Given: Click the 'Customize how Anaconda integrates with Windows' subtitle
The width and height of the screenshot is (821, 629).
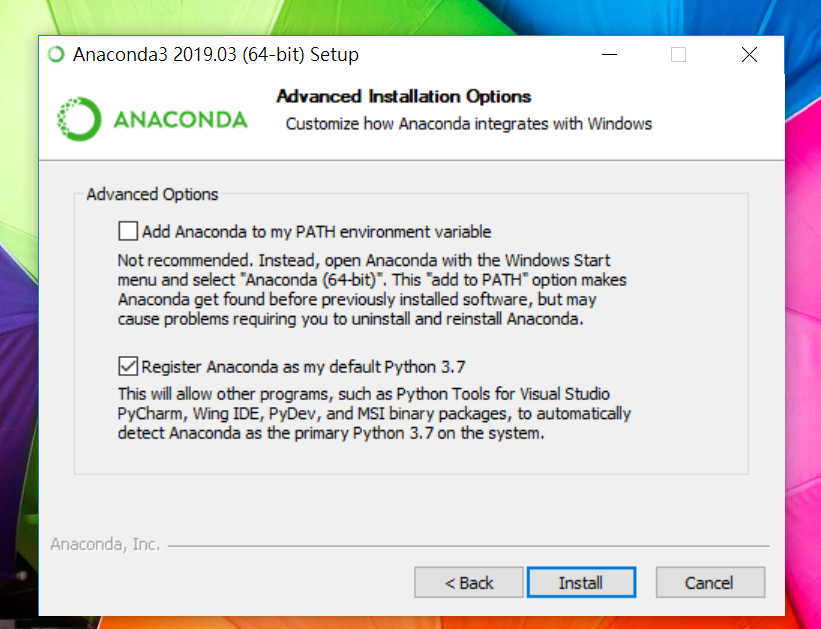Looking at the screenshot, I should 468,124.
